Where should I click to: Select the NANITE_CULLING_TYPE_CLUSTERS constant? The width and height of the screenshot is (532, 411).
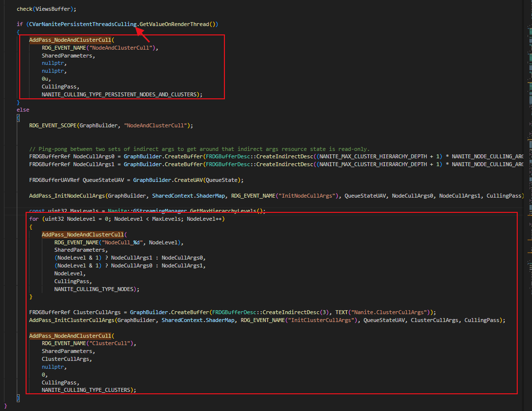[88, 390]
